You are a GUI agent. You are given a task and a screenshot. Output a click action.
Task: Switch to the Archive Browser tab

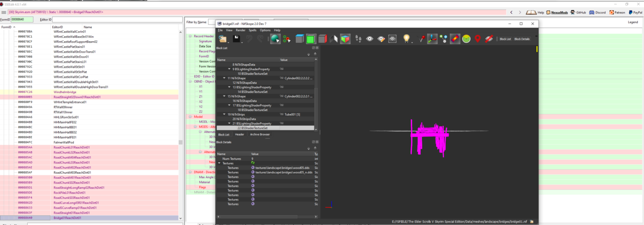click(260, 134)
